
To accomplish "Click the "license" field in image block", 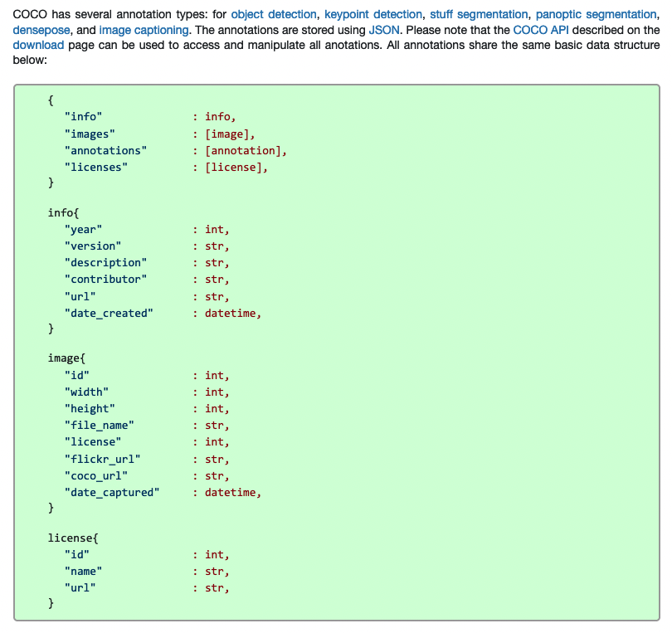I will click(93, 442).
